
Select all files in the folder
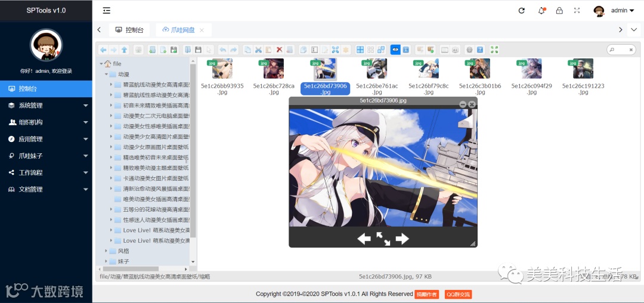click(360, 50)
